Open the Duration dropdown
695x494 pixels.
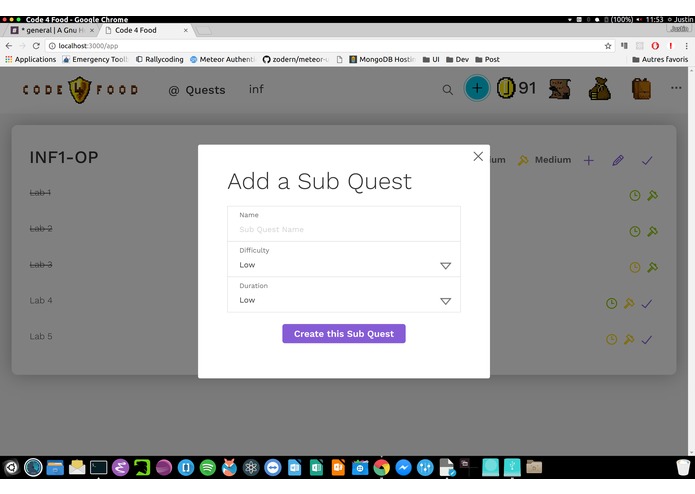344,295
